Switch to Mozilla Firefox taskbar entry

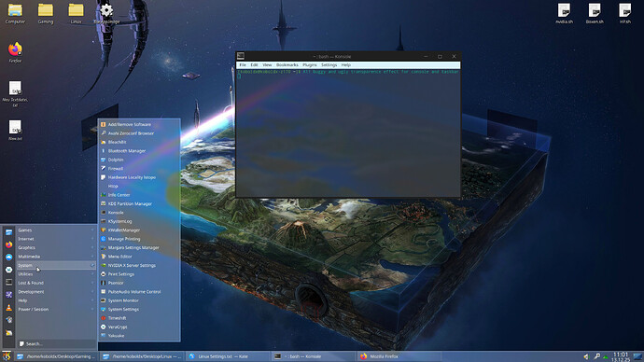[x=398, y=356]
